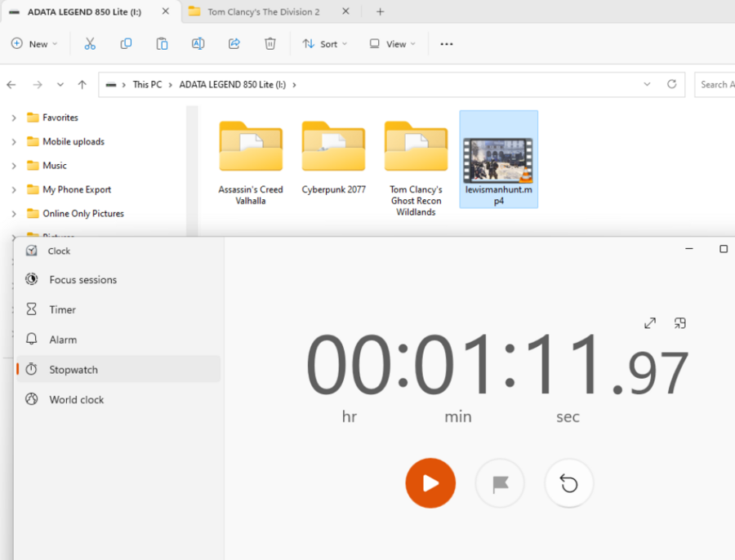Expand the Online Only Pictures tree node
The height and width of the screenshot is (560, 735).
pos(14,214)
